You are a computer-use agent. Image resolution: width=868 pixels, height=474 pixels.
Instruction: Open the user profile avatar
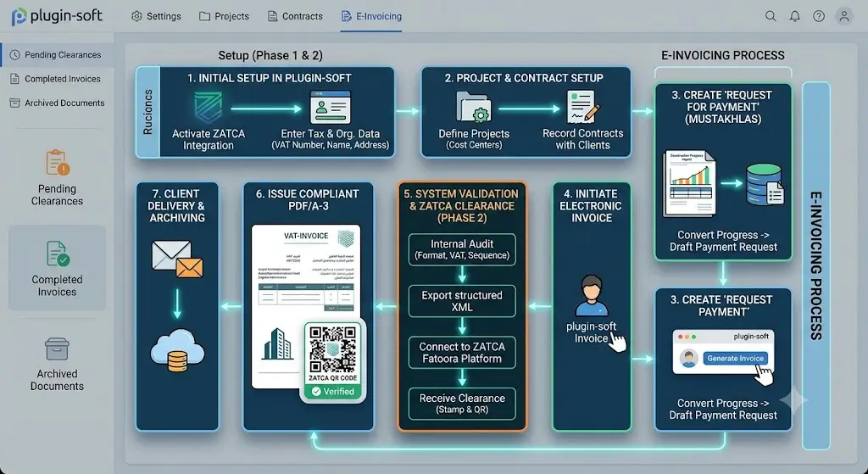click(843, 16)
